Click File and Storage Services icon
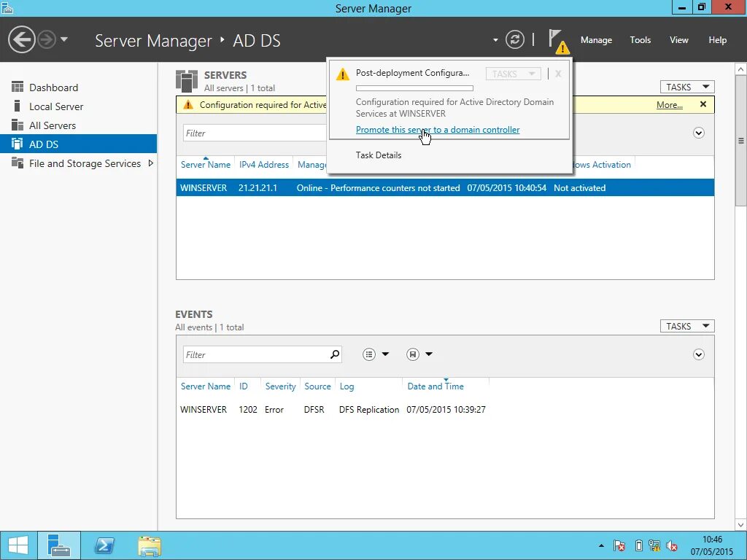Viewport: 747px width, 560px height. [x=18, y=163]
